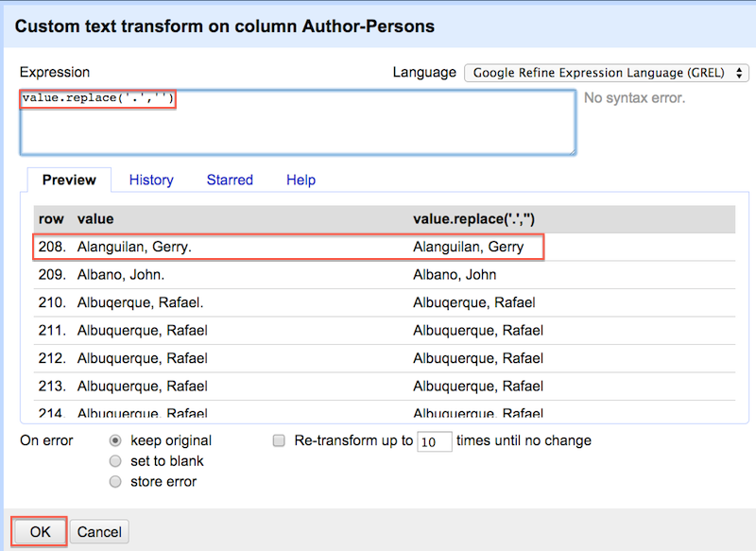Click preview row 209 Albano, John
Image resolution: width=756 pixels, height=551 pixels.
[x=385, y=275]
